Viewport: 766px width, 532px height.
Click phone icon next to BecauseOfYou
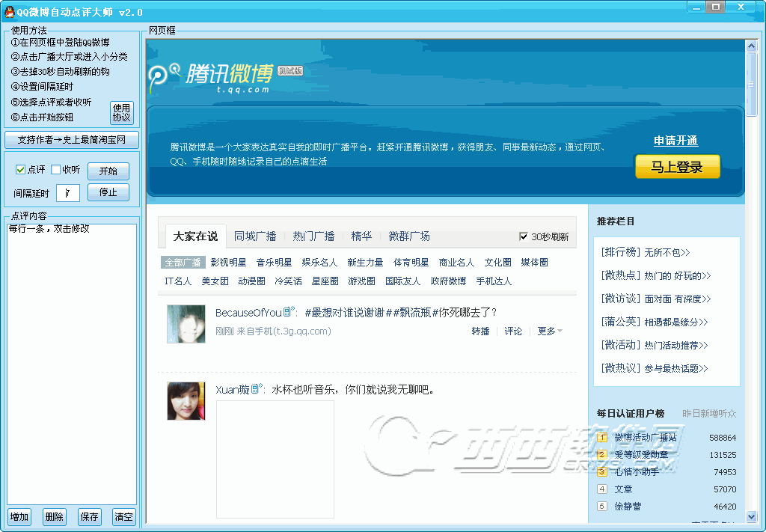[288, 311]
